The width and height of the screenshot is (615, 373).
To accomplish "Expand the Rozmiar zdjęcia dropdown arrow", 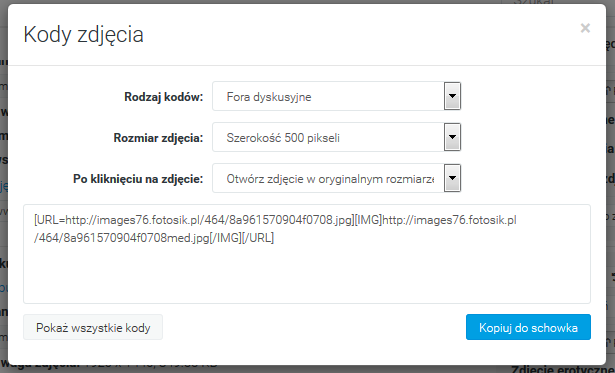I will (x=452, y=137).
